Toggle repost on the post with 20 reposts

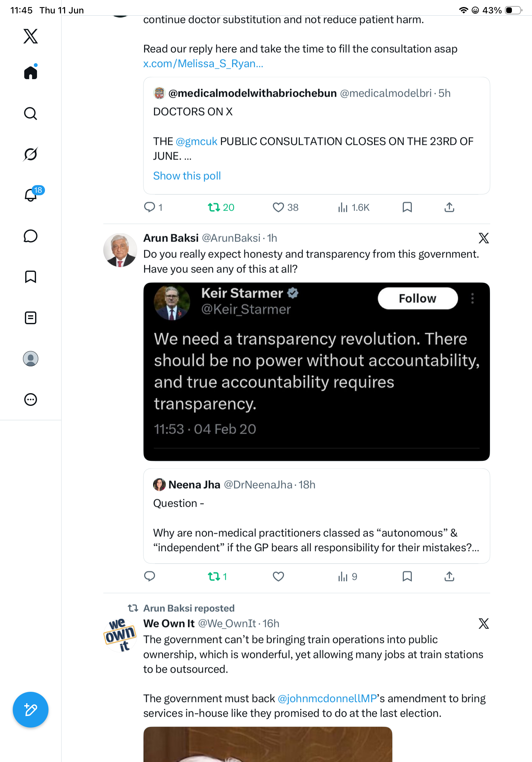tap(221, 207)
